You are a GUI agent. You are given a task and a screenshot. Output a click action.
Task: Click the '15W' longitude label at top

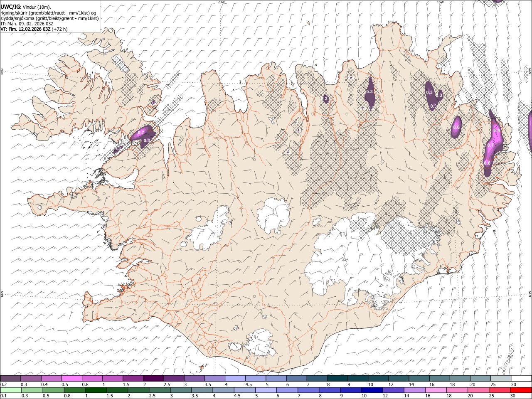click(440, 2)
